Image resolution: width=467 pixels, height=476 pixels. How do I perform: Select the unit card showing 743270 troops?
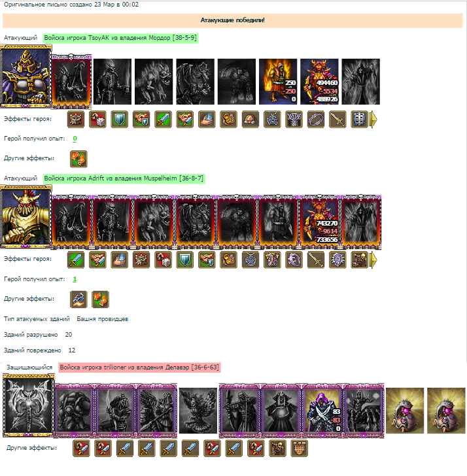coord(319,222)
